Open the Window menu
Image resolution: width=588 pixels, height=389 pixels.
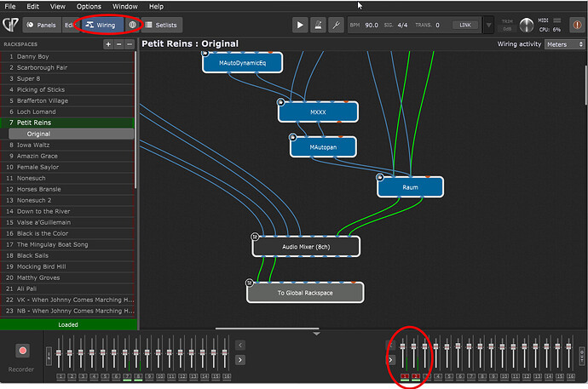[x=125, y=6]
